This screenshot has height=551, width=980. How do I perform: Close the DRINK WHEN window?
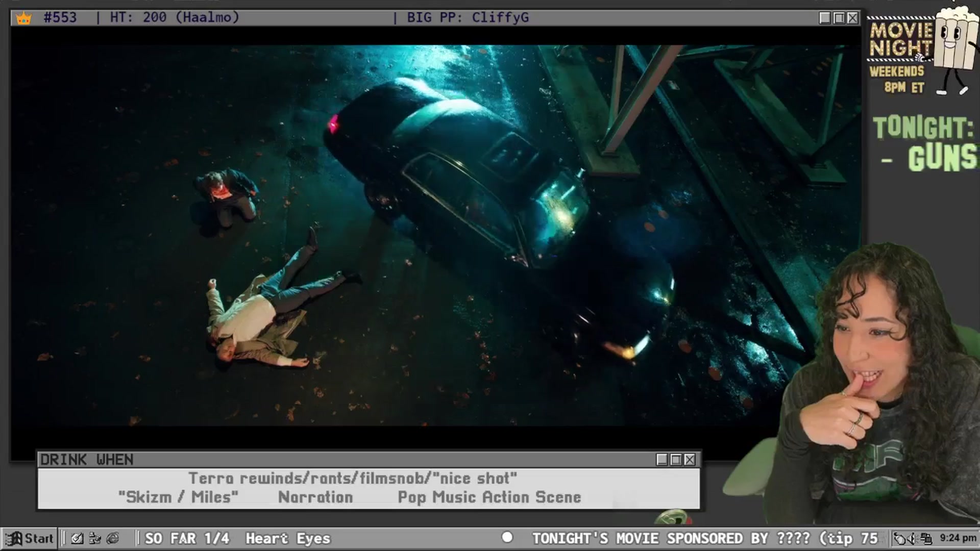(x=690, y=460)
